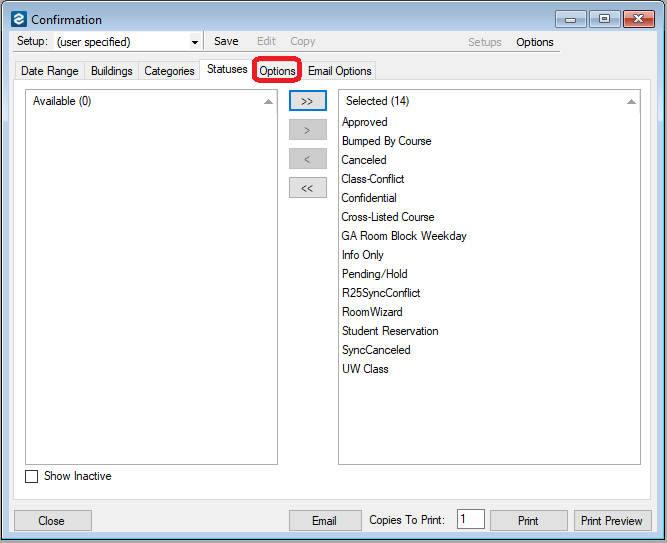Viewport: 667px width, 543px height.
Task: Click the EMS app icon in title bar
Action: click(x=19, y=19)
